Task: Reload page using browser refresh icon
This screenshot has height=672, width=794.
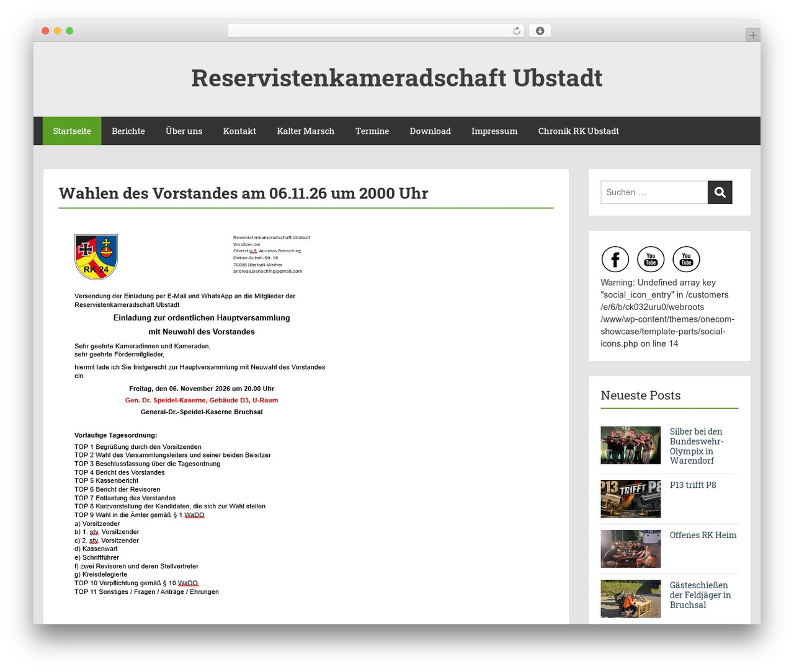Action: (517, 31)
